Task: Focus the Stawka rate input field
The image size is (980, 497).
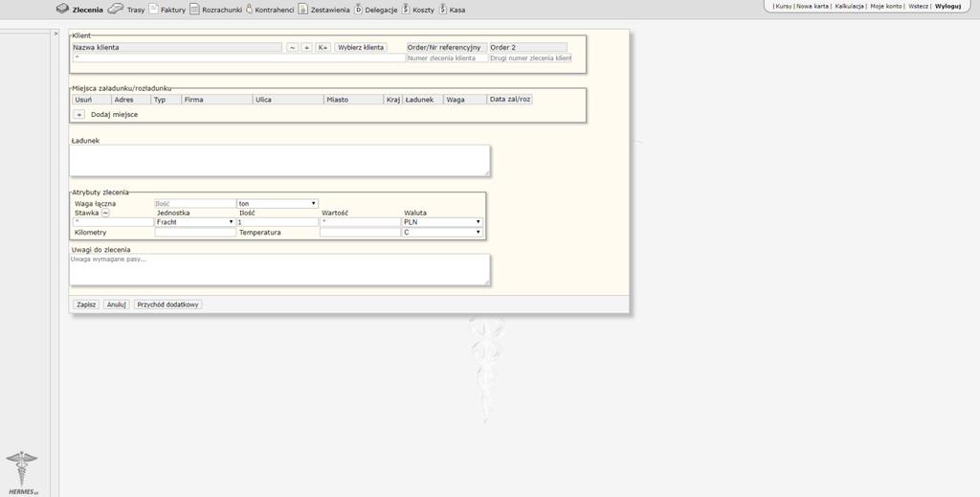Action: 113,222
